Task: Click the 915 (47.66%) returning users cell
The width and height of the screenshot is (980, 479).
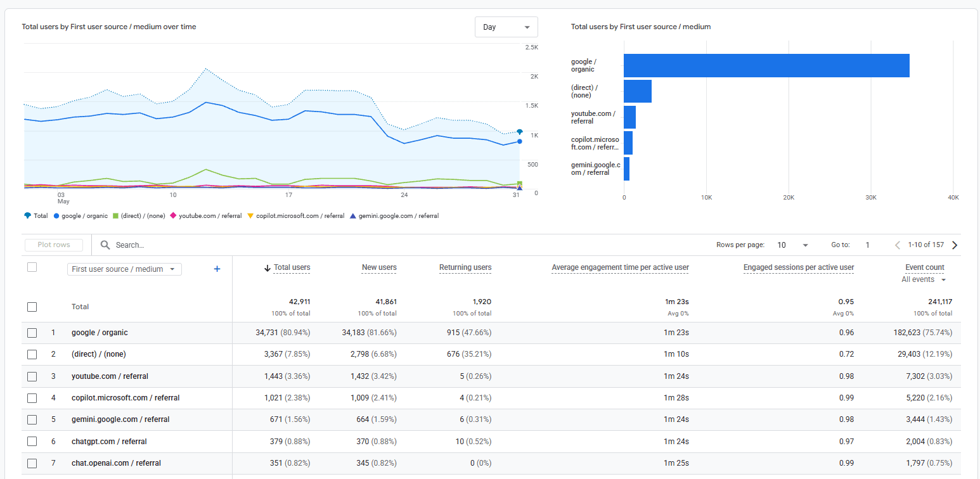Action: (468, 333)
